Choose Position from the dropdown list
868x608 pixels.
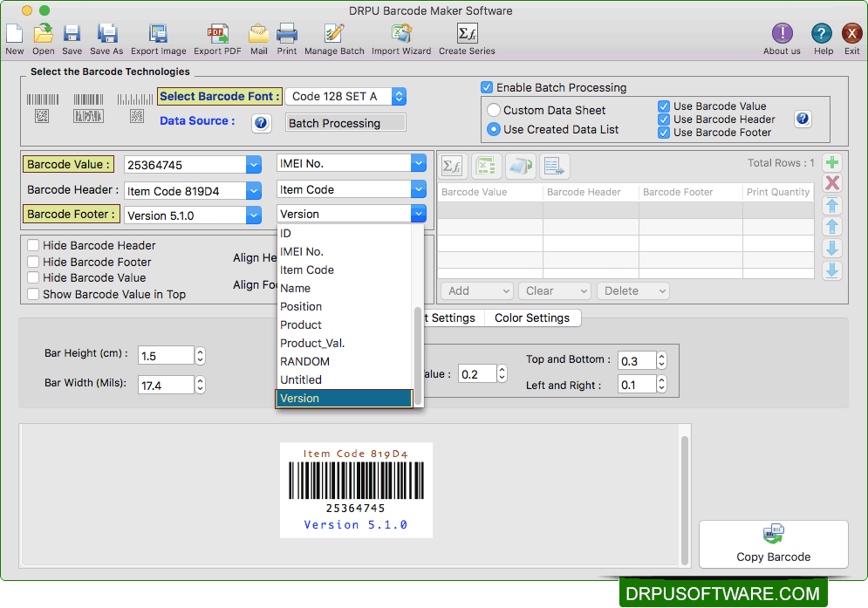tap(345, 306)
